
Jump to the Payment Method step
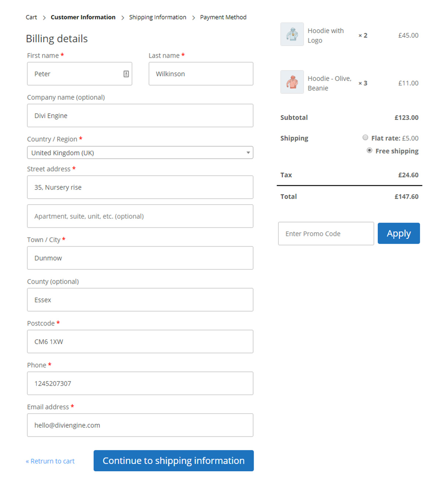pyautogui.click(x=223, y=17)
